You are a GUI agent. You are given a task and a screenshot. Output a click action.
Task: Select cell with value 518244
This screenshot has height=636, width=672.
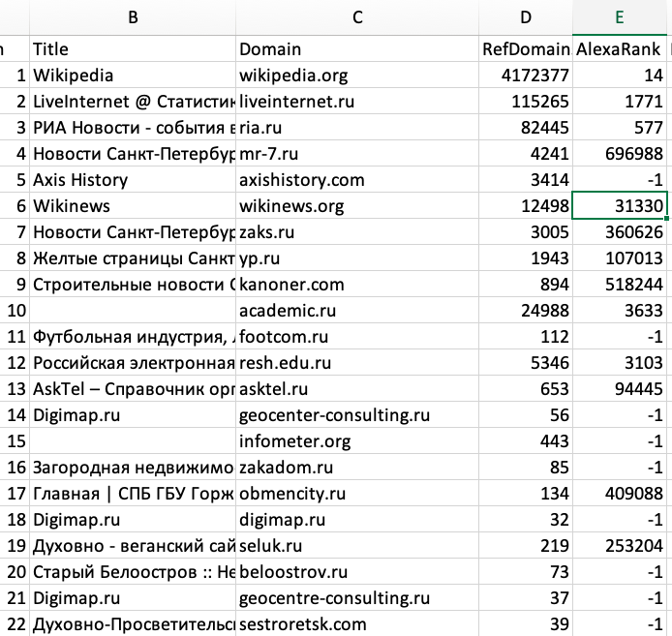620,285
